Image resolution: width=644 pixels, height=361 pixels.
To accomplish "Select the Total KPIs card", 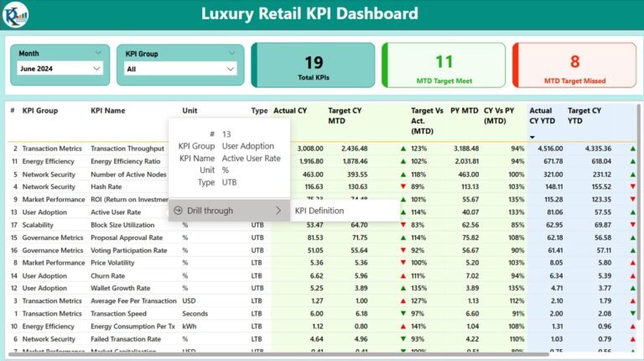I will coord(313,65).
